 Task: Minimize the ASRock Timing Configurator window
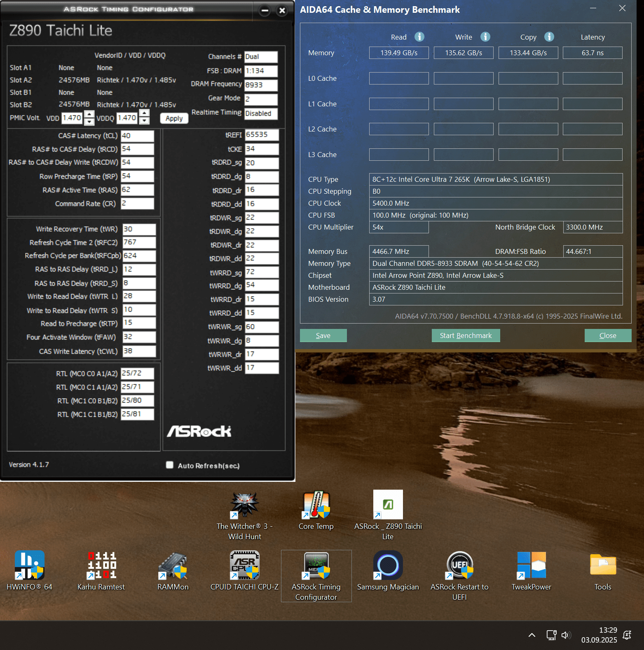[265, 11]
